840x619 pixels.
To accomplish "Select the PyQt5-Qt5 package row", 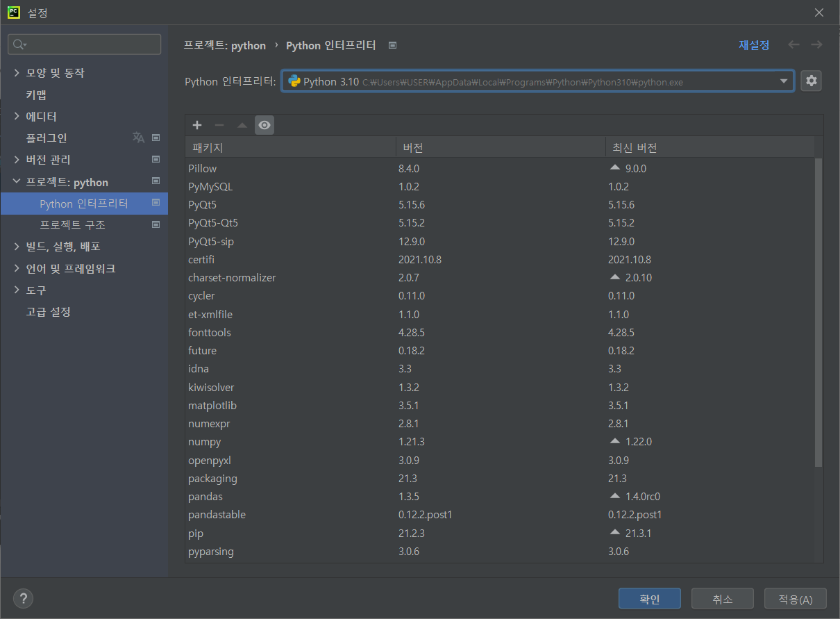I will pyautogui.click(x=500, y=223).
